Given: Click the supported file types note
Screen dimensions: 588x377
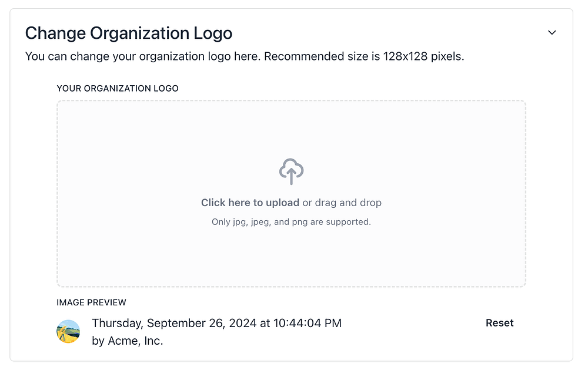Looking at the screenshot, I should click(291, 222).
